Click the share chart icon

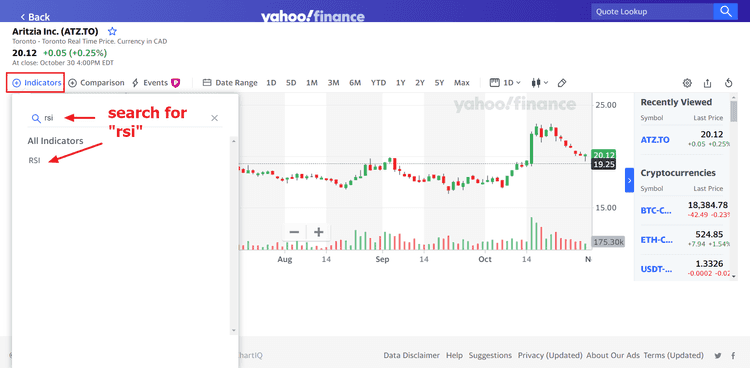(x=707, y=83)
